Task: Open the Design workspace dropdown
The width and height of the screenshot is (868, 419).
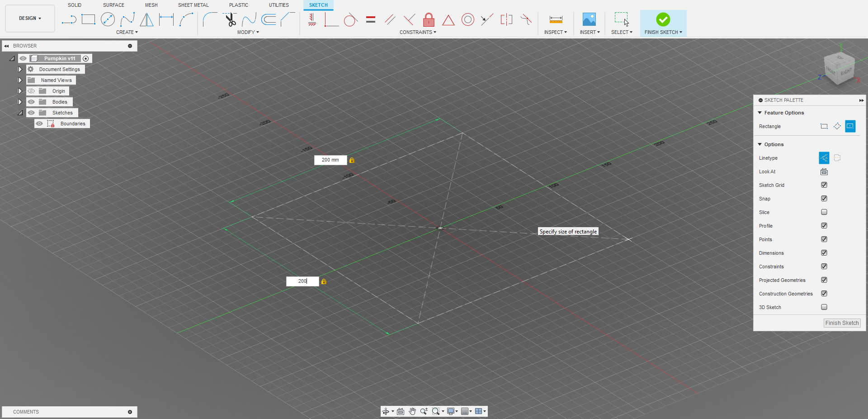Action: (x=30, y=19)
